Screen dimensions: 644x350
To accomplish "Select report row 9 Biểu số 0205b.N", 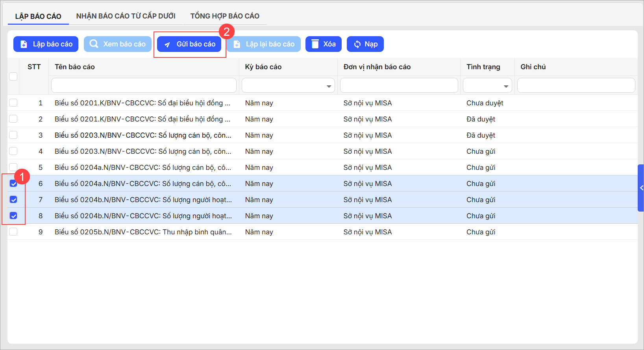I will 143,232.
